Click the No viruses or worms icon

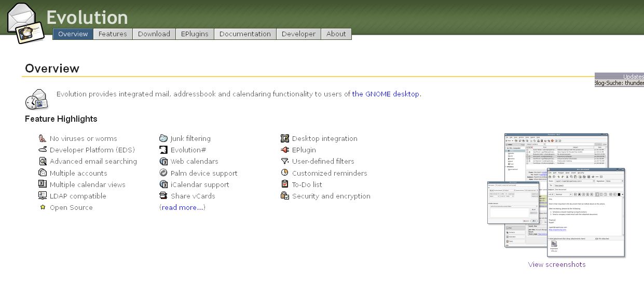[x=43, y=138]
